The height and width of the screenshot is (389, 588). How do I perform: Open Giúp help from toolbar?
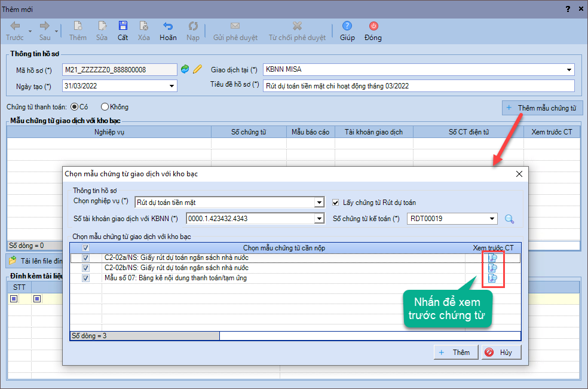click(347, 26)
